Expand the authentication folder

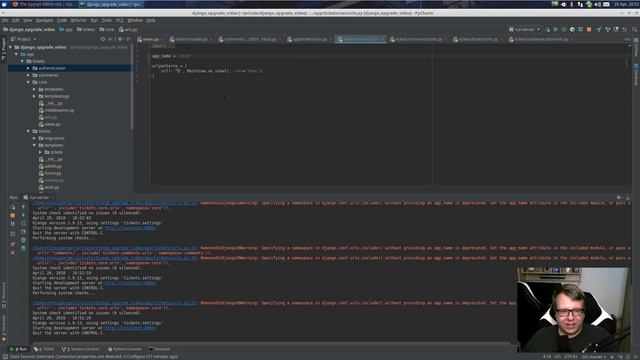[x=28, y=68]
